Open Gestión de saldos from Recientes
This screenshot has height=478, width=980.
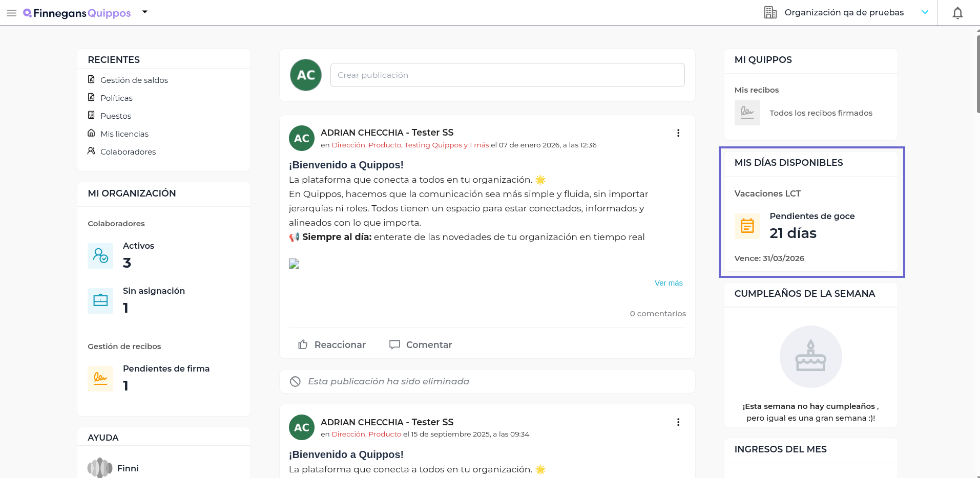tap(134, 80)
